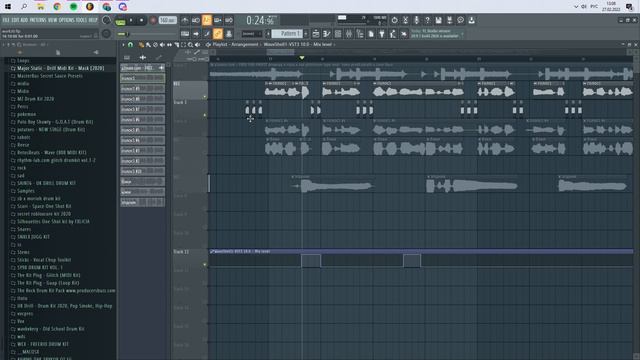The width and height of the screenshot is (640, 360).
Task: Open the OPTIONS menu
Action: [x=67, y=20]
